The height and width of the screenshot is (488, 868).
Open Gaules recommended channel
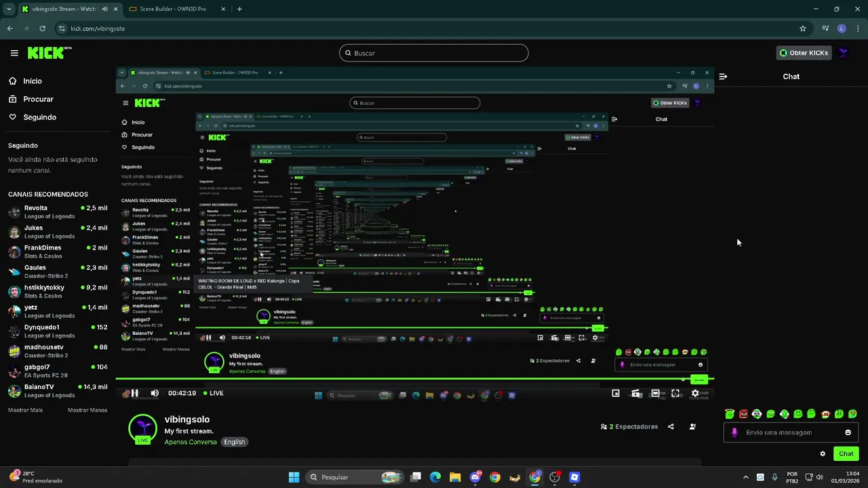point(58,271)
